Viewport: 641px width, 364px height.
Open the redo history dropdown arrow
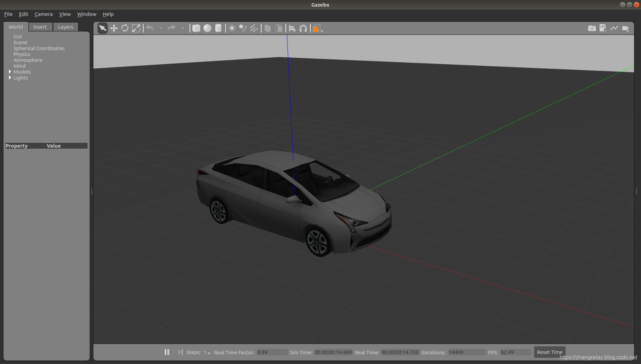click(x=182, y=28)
